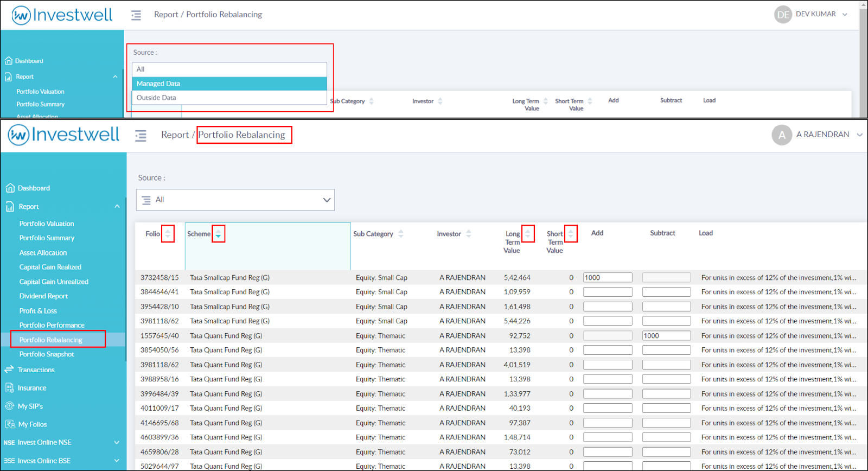Viewport: 868px width, 471px height.
Task: Sort by Long Term Value in upper window
Action: [545, 101]
